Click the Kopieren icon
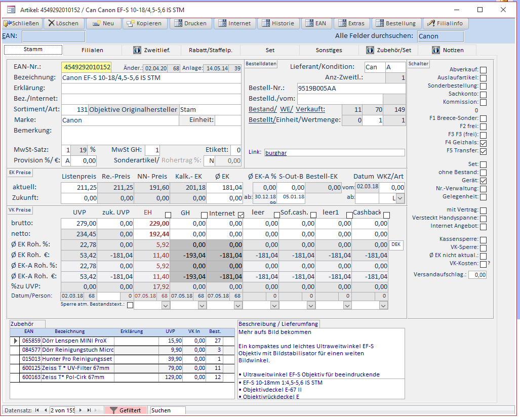This screenshot has width=520, height=420. (131, 23)
